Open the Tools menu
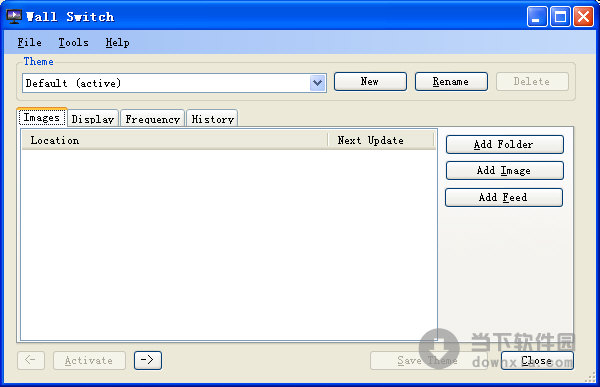 73,42
